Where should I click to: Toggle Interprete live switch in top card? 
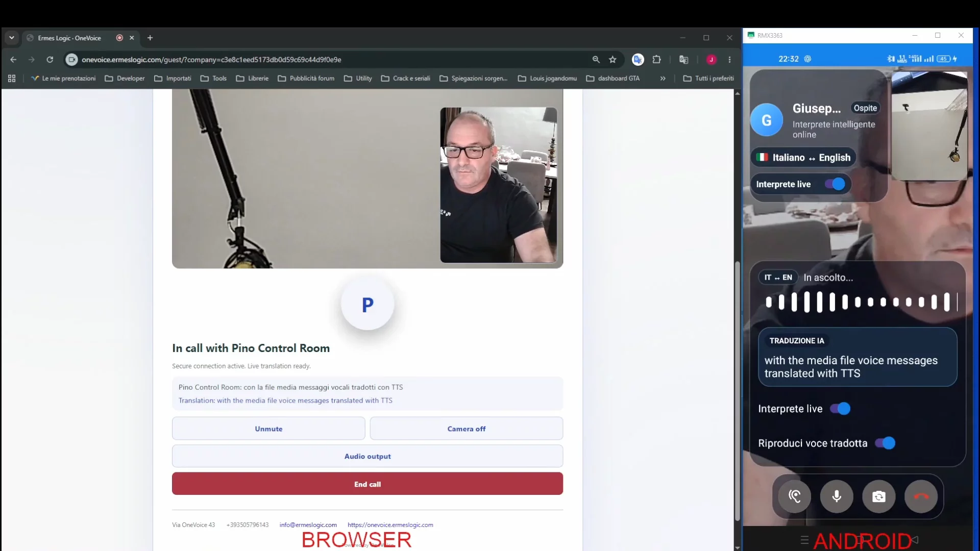(835, 184)
